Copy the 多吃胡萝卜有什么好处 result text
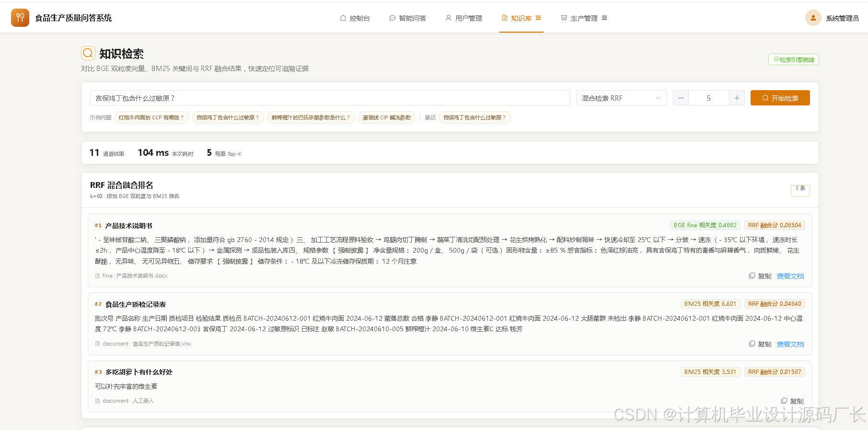 click(x=792, y=401)
